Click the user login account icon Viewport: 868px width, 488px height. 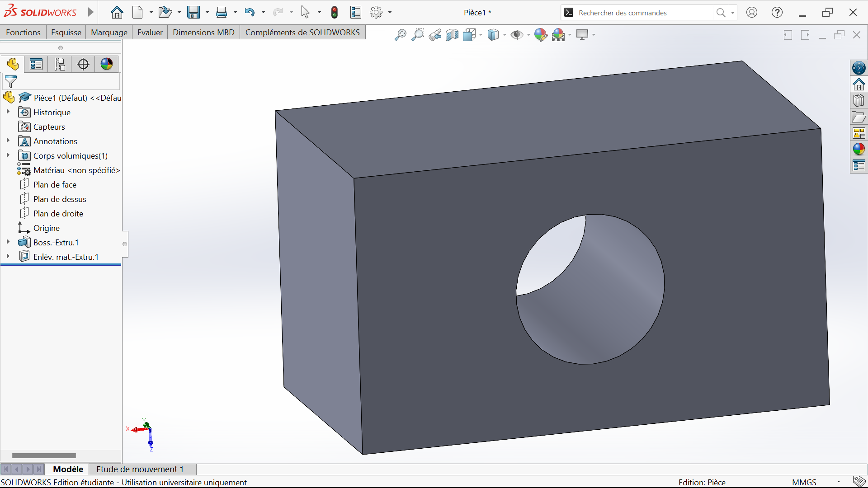752,12
